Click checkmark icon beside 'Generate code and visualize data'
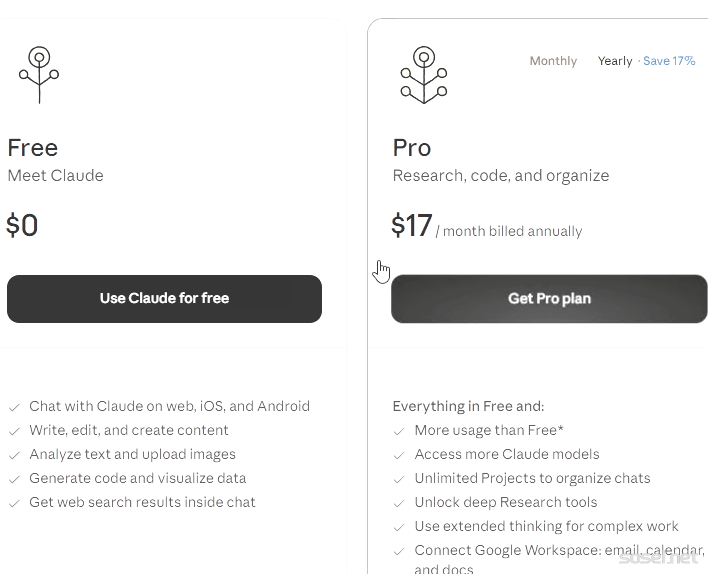Image resolution: width=709 pixels, height=574 pixels. coord(14,479)
